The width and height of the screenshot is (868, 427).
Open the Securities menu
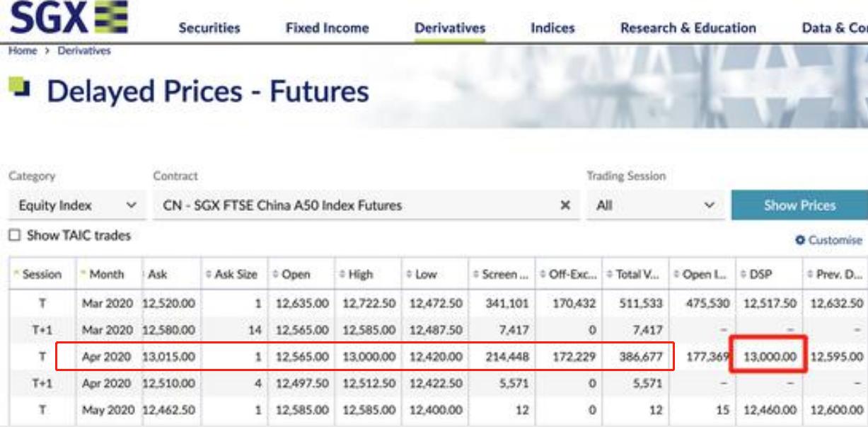coord(209,28)
